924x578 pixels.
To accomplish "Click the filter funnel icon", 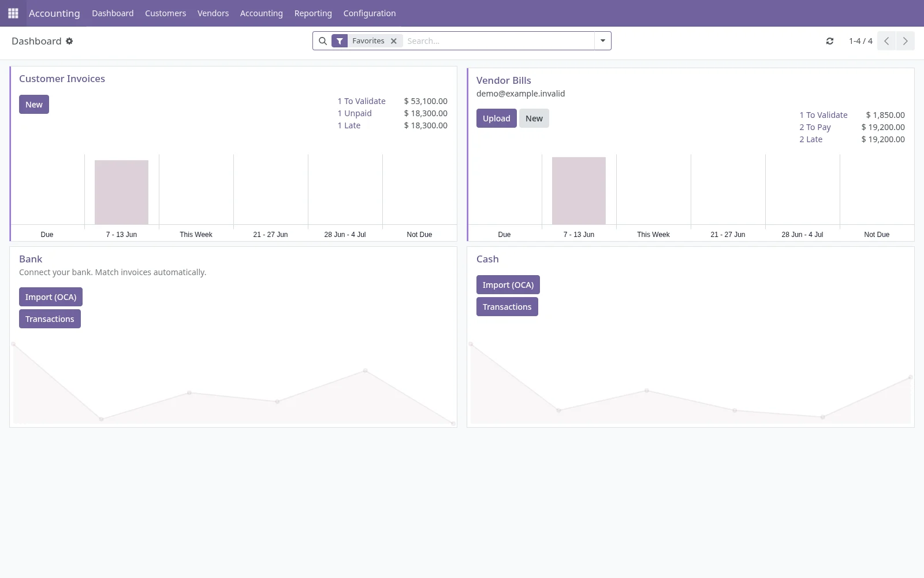I will click(340, 41).
